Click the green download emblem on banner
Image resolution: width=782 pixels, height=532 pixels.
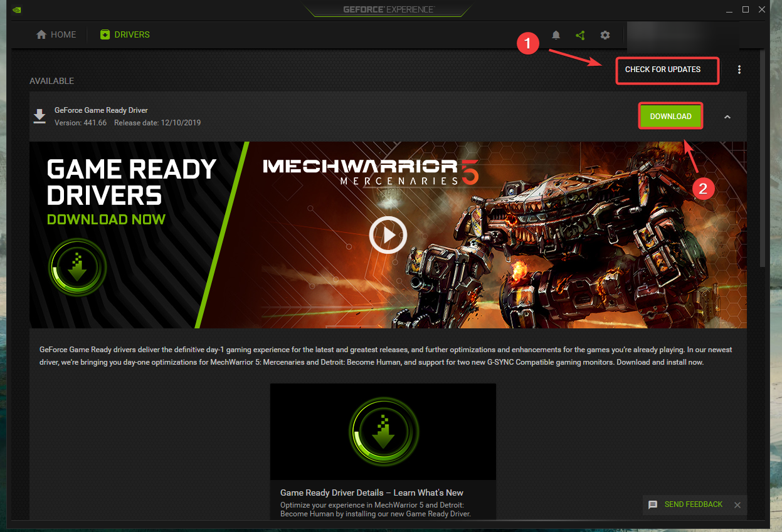pos(78,268)
